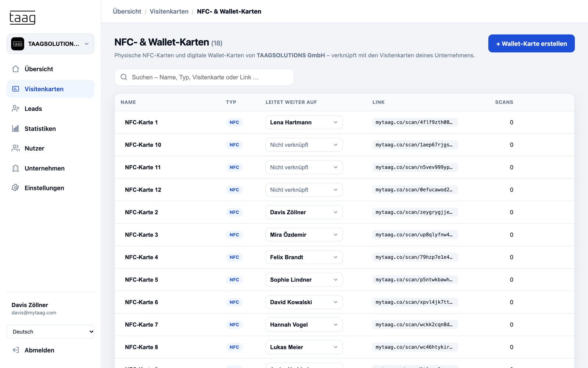The width and height of the screenshot is (588, 368).
Task: Click the Übersicht home icon
Action: tap(15, 69)
